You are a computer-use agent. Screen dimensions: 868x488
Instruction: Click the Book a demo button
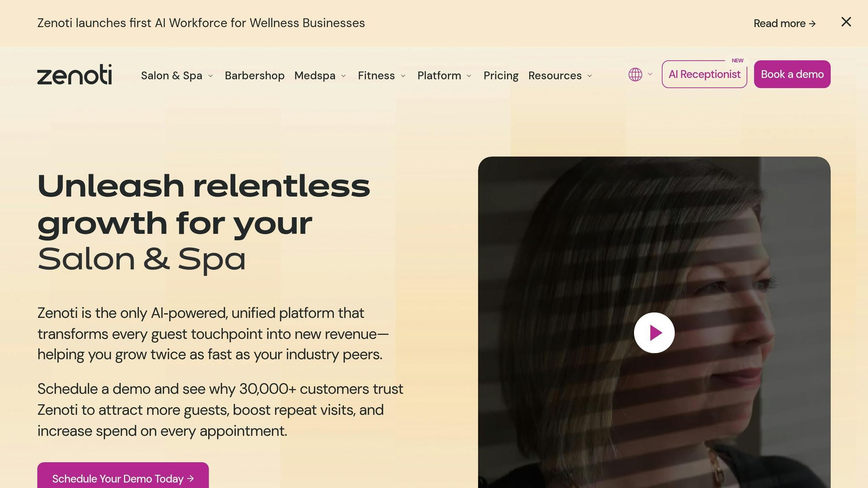(x=792, y=75)
